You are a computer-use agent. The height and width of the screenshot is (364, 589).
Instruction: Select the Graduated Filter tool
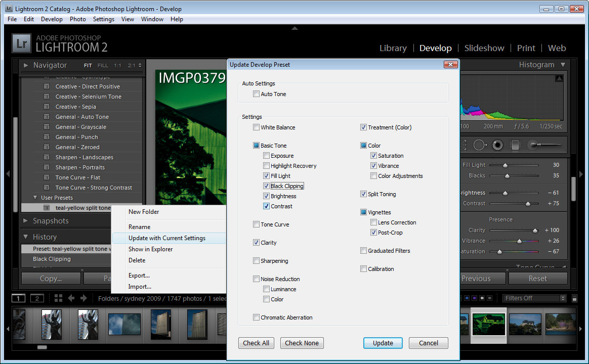pyautogui.click(x=515, y=145)
